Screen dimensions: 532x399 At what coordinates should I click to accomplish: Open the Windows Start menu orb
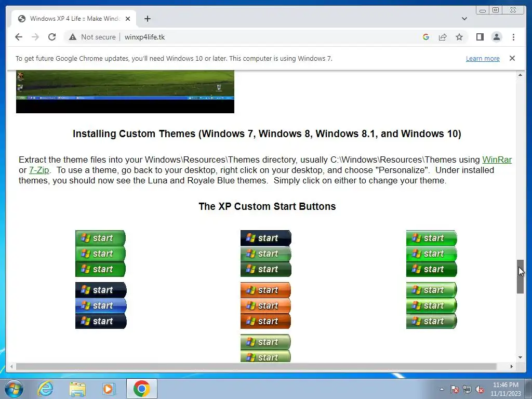14,389
